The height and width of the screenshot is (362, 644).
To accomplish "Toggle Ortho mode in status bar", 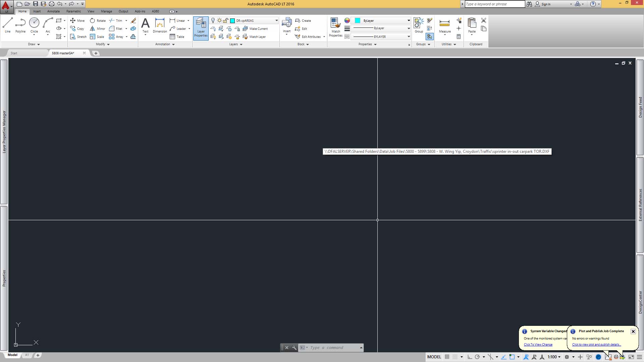I will [x=470, y=357].
